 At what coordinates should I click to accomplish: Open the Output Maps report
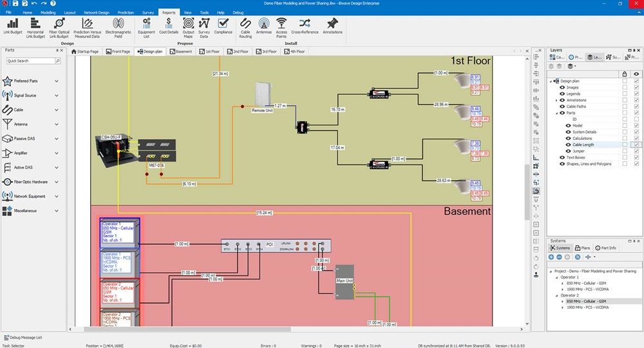click(x=188, y=28)
